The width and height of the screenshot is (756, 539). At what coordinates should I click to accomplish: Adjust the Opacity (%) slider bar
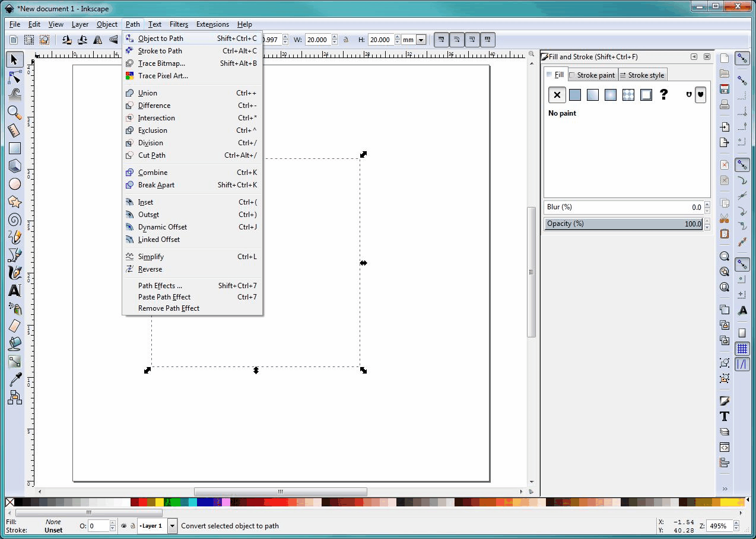click(x=624, y=224)
